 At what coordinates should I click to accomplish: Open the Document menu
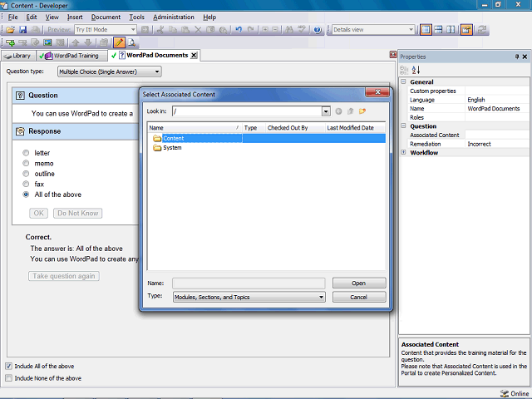106,17
